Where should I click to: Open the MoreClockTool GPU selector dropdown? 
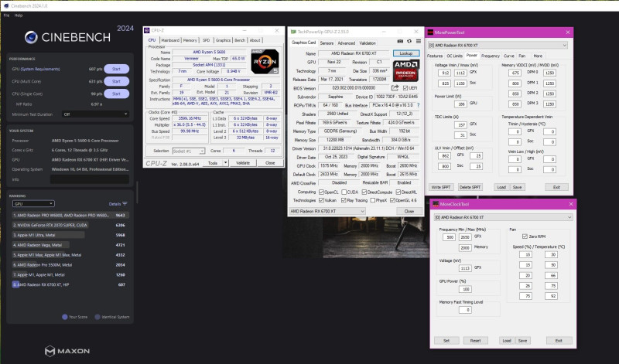click(x=503, y=217)
